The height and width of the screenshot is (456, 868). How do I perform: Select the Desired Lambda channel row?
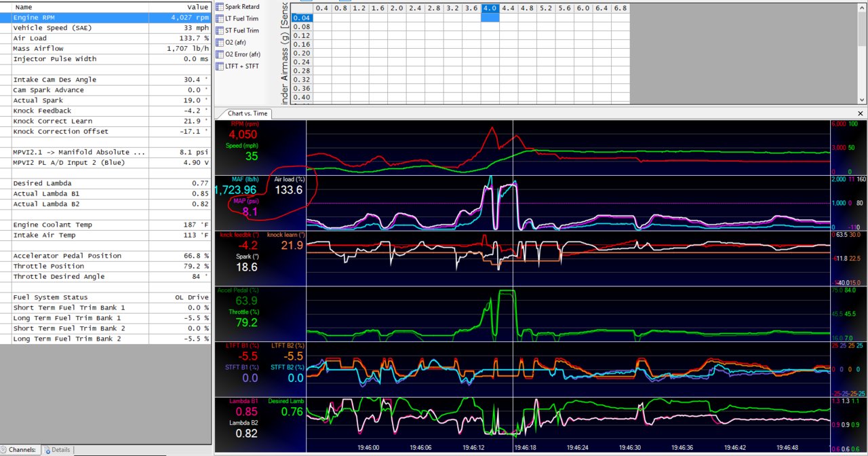click(x=106, y=183)
